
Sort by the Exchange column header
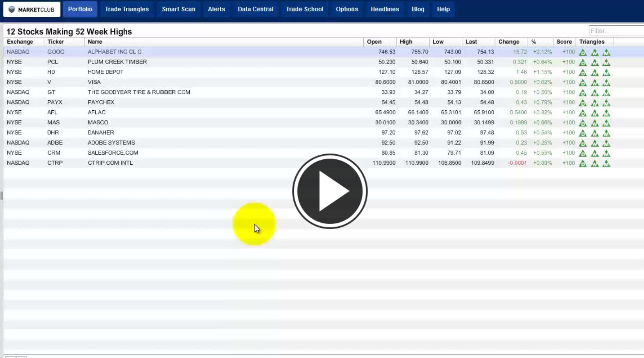point(24,42)
